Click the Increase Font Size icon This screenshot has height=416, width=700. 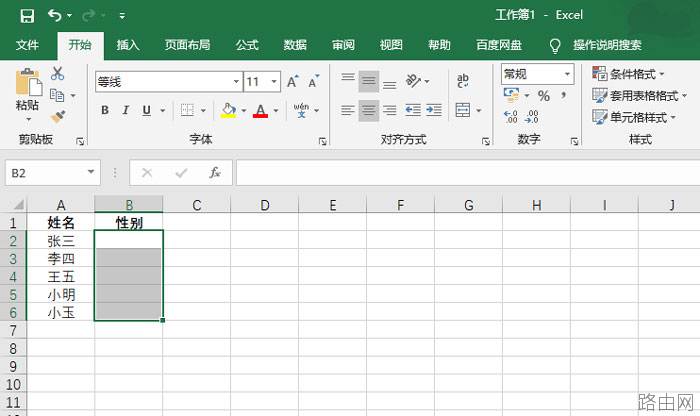292,82
